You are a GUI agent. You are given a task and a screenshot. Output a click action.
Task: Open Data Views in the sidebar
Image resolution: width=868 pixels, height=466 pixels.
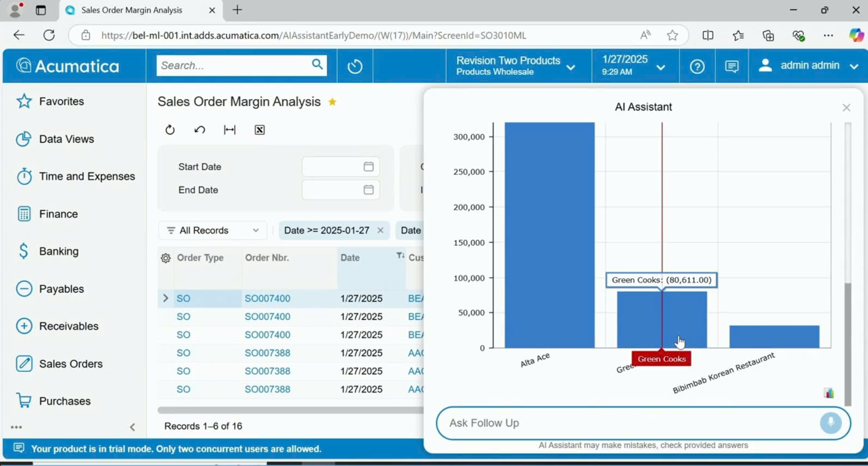point(54,139)
